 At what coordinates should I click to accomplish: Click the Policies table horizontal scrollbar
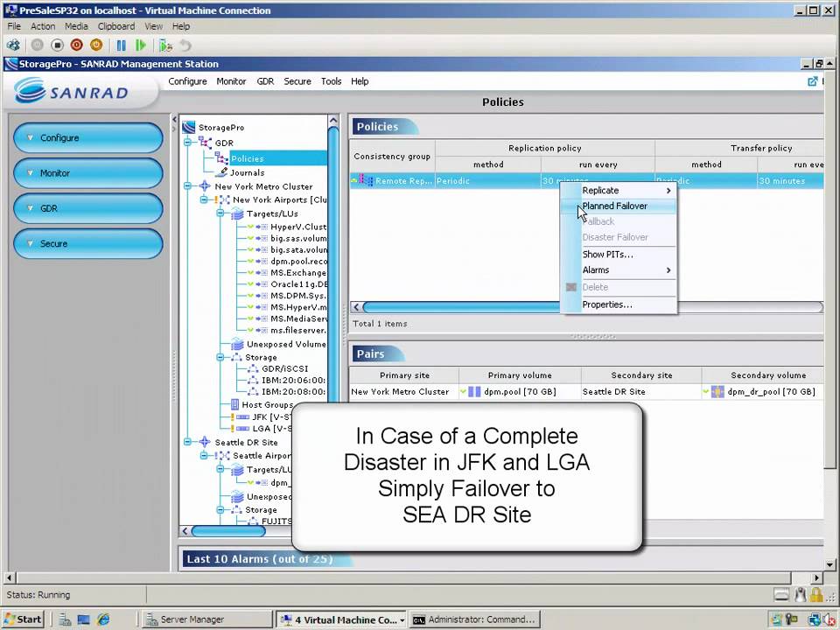pyautogui.click(x=588, y=307)
